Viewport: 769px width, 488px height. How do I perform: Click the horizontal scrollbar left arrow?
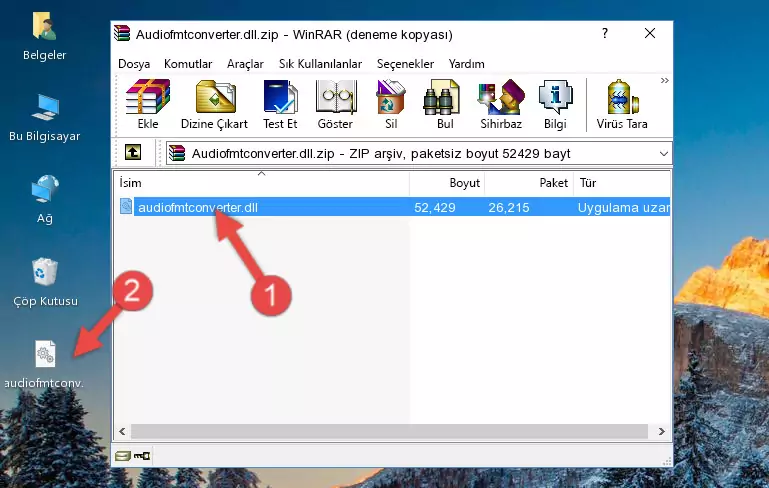[123, 432]
